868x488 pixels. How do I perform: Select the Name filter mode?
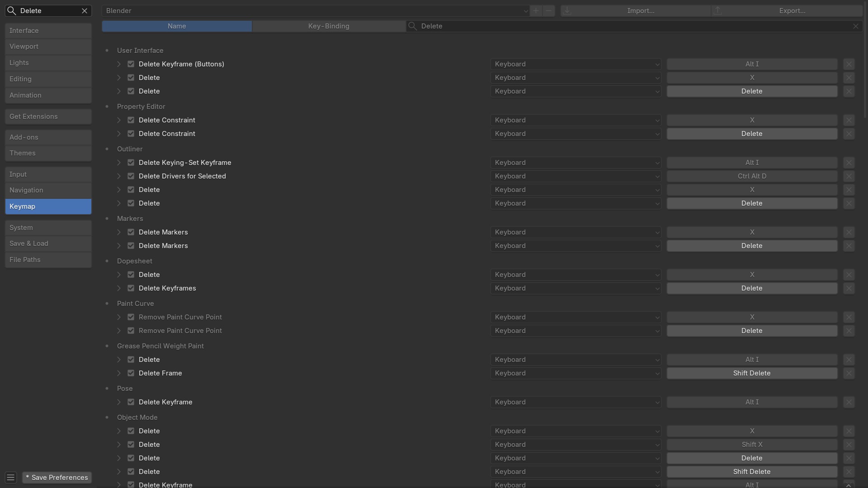coord(177,26)
